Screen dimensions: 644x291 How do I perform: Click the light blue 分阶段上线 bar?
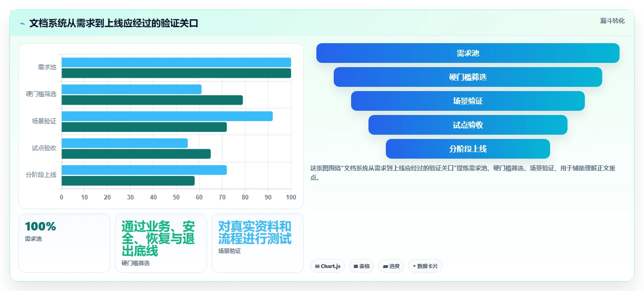point(144,170)
